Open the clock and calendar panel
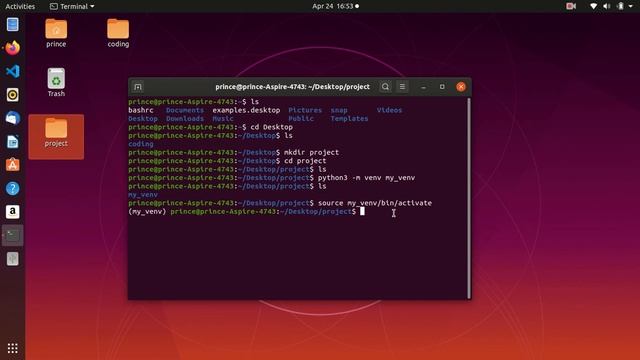Viewport: 640px width, 360px height. click(x=336, y=6)
